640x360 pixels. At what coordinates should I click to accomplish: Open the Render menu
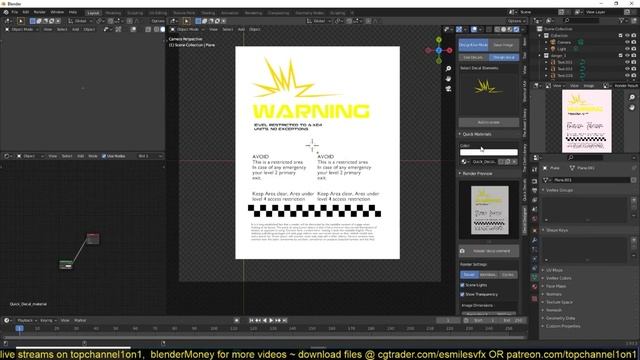pos(40,12)
